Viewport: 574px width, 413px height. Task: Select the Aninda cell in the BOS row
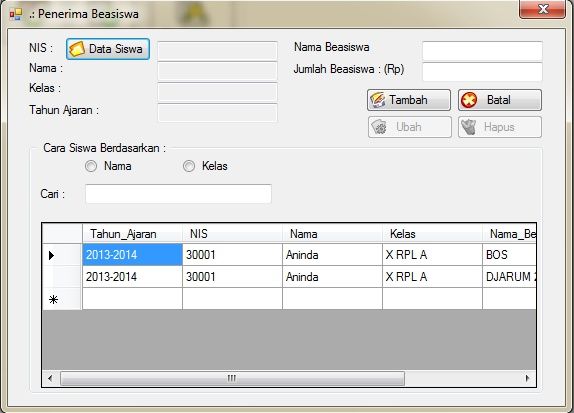[x=332, y=255]
